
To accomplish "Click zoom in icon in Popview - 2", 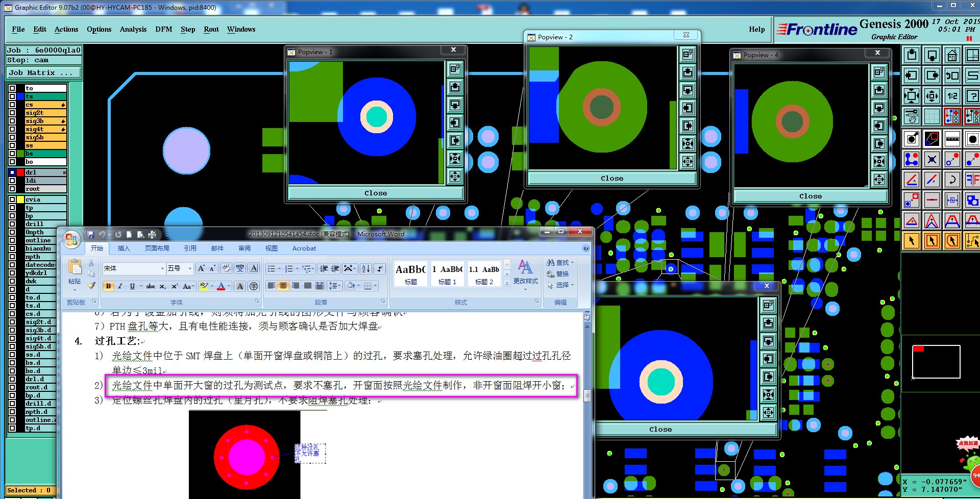I will (688, 143).
